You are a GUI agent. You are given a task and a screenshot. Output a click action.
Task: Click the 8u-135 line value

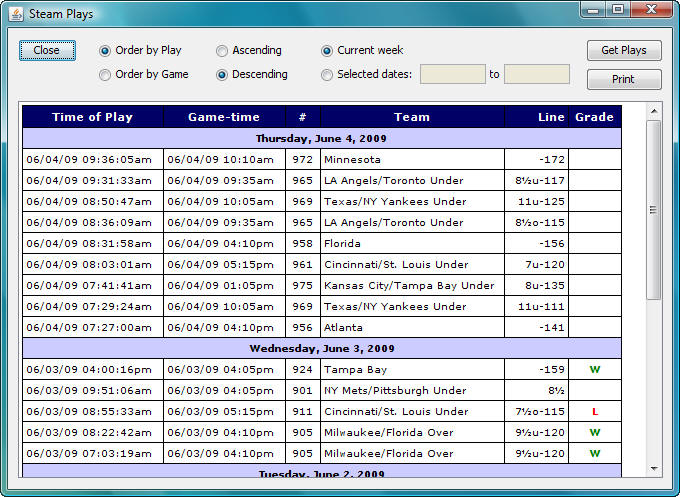(536, 285)
